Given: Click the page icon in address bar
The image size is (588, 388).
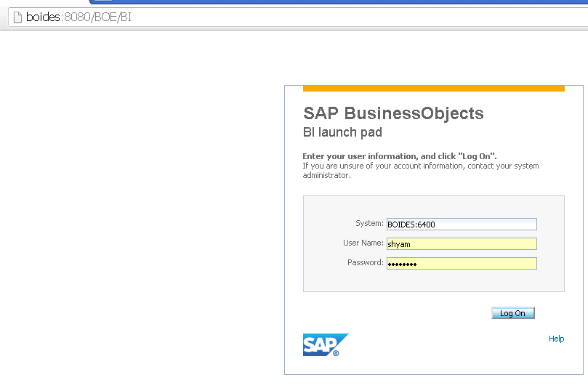Looking at the screenshot, I should click(x=17, y=17).
